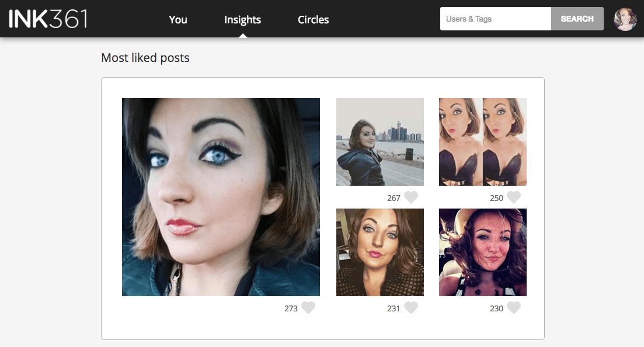Like the post with 267 likes
Screen dimensions: 644x347
click(411, 197)
